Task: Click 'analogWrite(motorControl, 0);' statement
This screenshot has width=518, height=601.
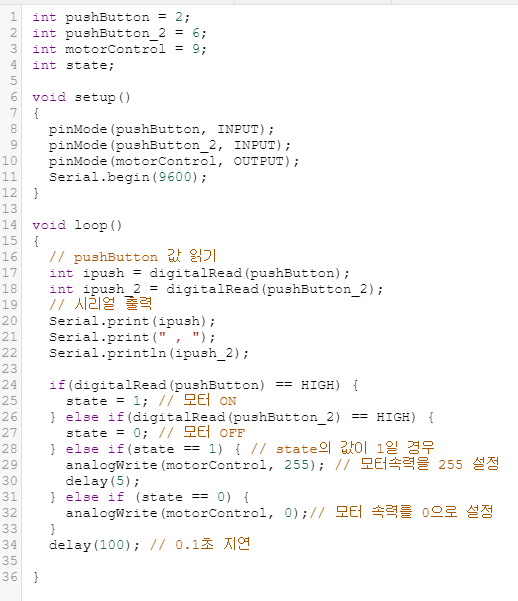Action: [187, 513]
